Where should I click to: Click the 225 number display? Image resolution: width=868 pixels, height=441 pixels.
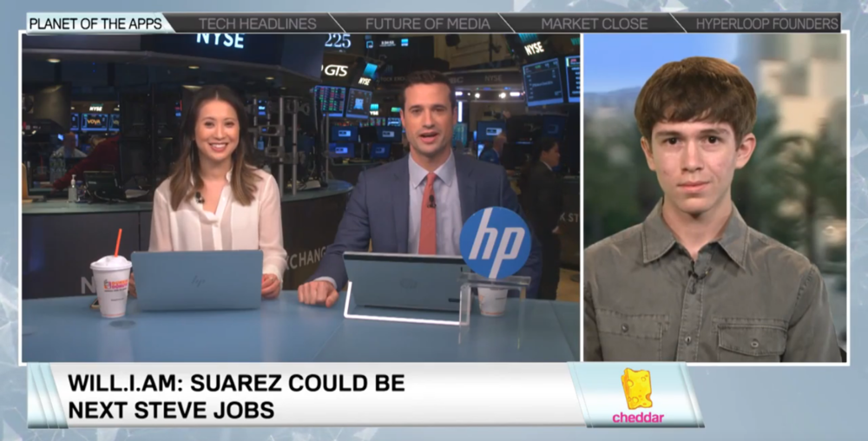(338, 41)
